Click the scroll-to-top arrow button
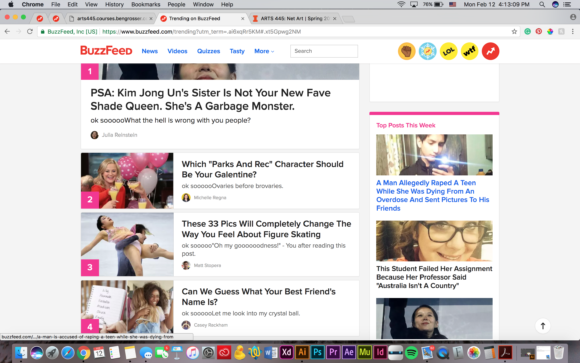This screenshot has height=363, width=580. point(543,326)
